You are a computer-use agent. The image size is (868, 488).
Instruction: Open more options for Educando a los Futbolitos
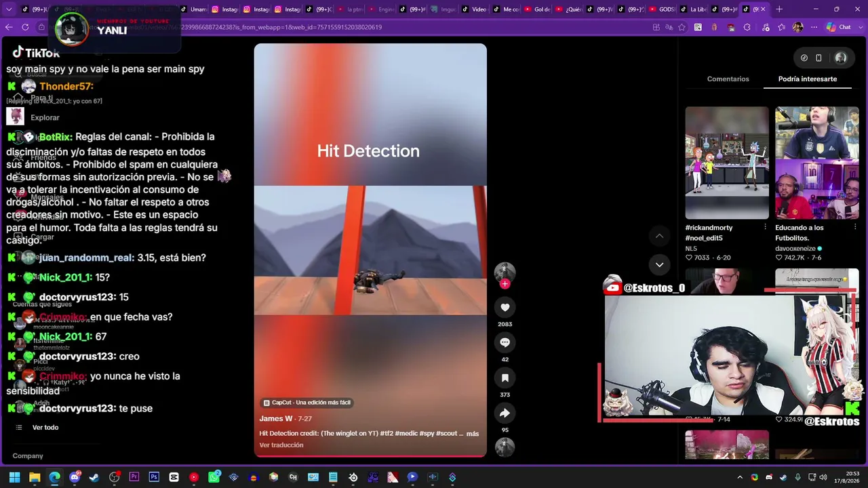855,227
